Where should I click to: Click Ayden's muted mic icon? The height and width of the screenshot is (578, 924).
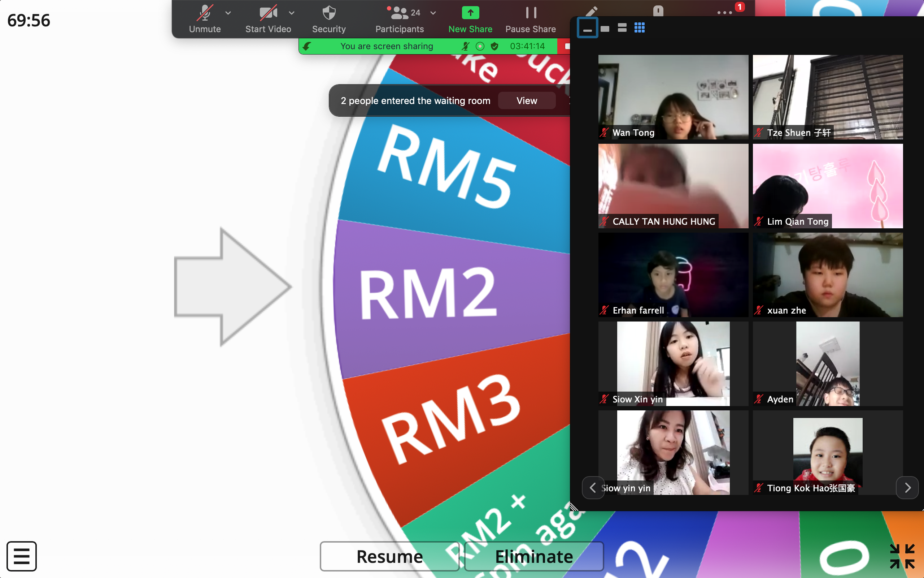pos(759,399)
